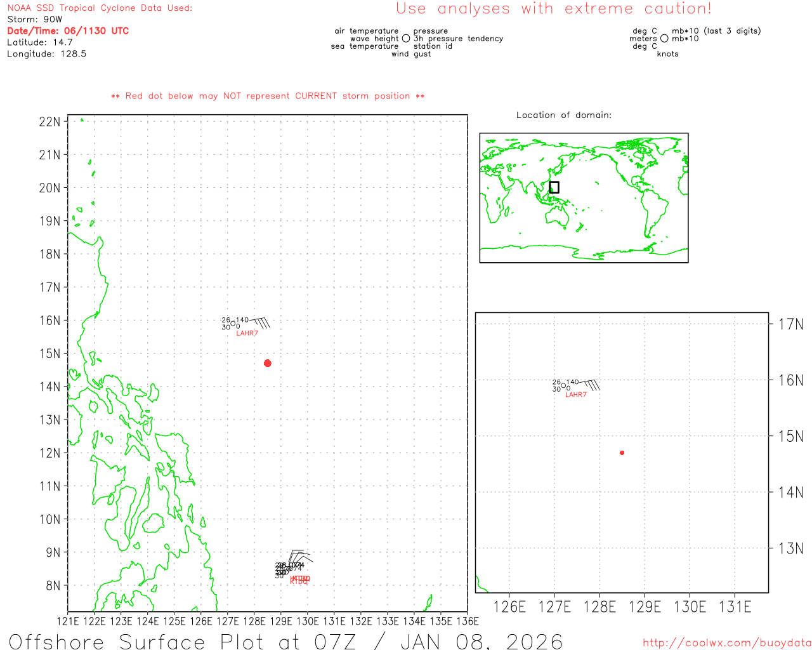The image size is (812, 650).
Task: Click the 'Storm: 90W' label
Action: point(34,19)
